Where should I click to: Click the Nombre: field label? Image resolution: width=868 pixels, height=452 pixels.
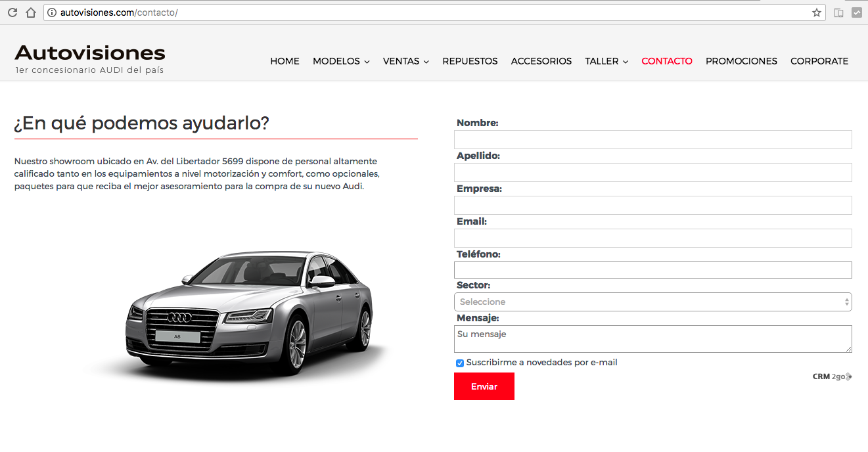(x=478, y=123)
